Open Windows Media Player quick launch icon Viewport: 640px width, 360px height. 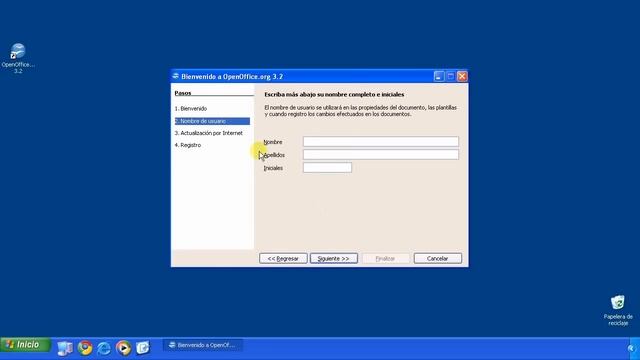[x=123, y=348]
